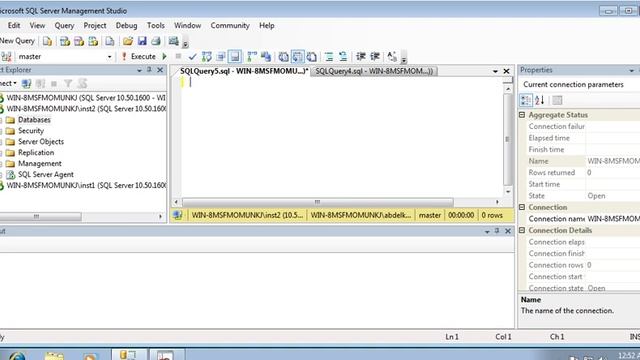Image resolution: width=640 pixels, height=360 pixels.
Task: Click Specify Values for Template Parameters icon
Action: click(392, 57)
